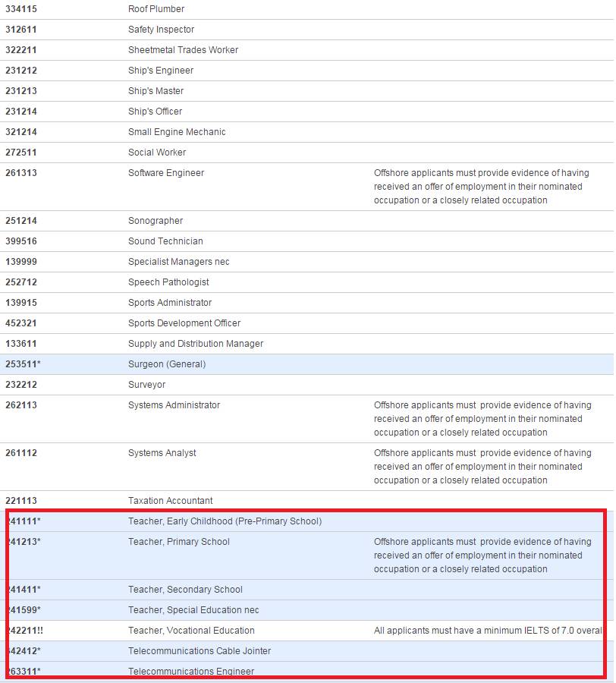Screen dimensions: 616x683
Task: Select the Software Engineer occupation name
Action: [166, 173]
